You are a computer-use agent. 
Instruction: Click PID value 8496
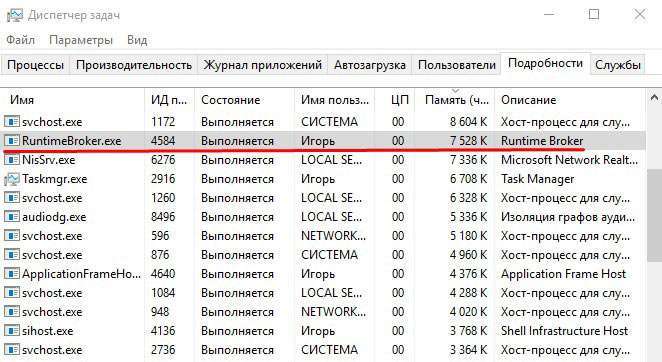point(163,217)
